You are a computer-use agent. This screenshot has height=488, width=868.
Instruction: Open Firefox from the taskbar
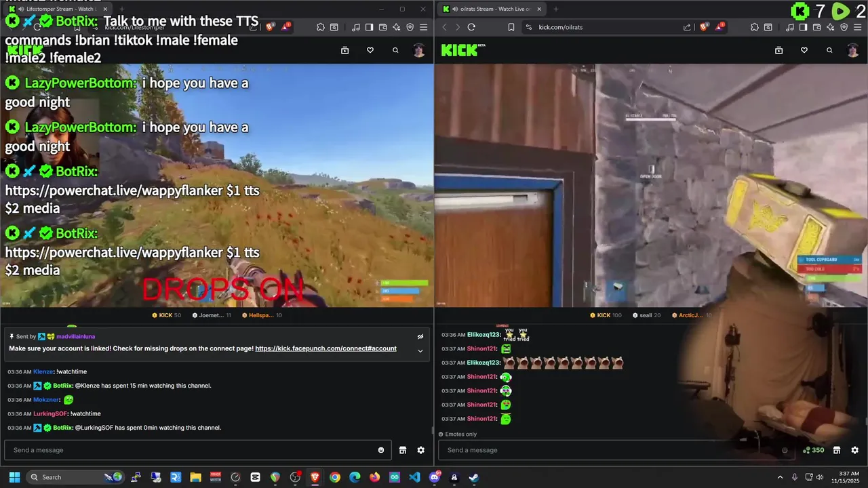[375, 477]
